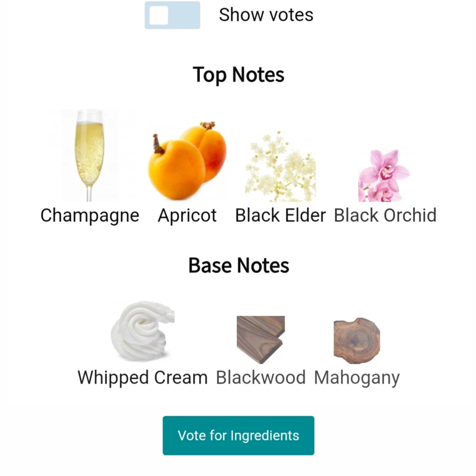The width and height of the screenshot is (476, 476).
Task: Select the Apricot fruit image
Action: click(187, 161)
